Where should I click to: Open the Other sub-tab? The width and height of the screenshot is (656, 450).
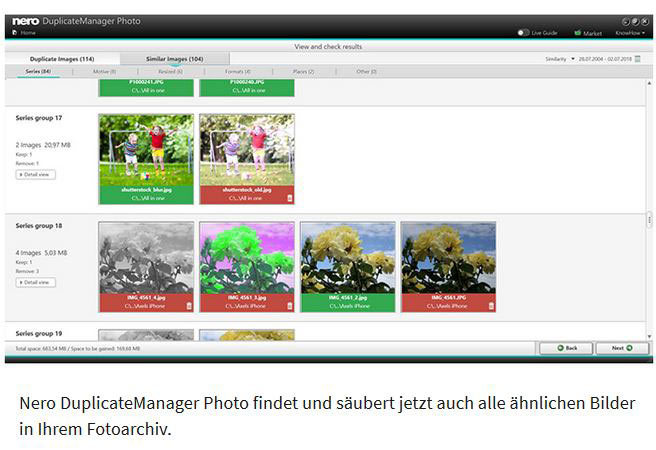(x=366, y=72)
